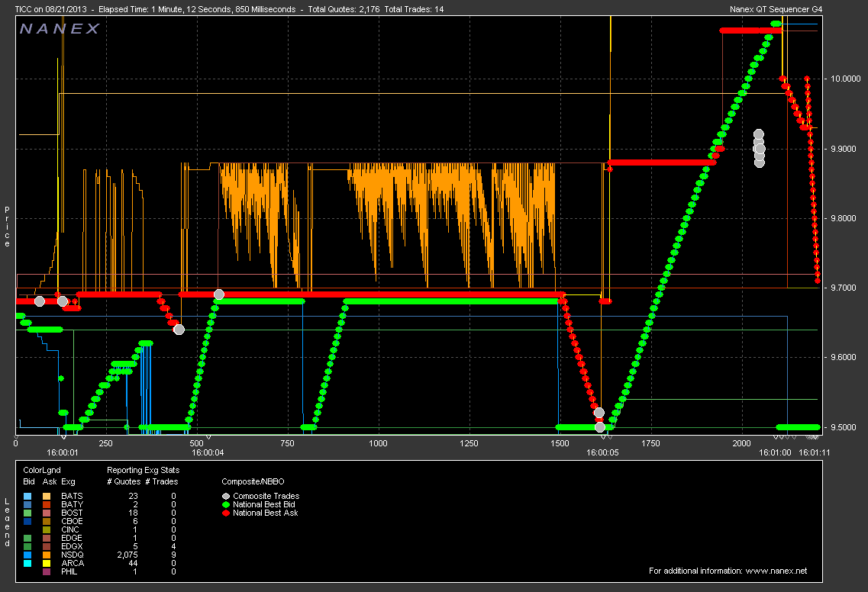This screenshot has width=868, height=592.
Task: Click the 1000 tick on the x-axis
Action: [x=378, y=443]
